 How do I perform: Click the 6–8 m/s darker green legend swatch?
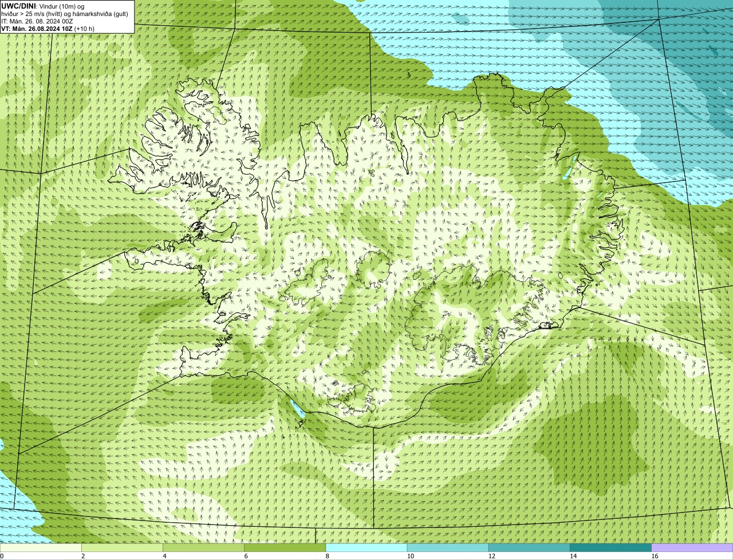(x=285, y=548)
